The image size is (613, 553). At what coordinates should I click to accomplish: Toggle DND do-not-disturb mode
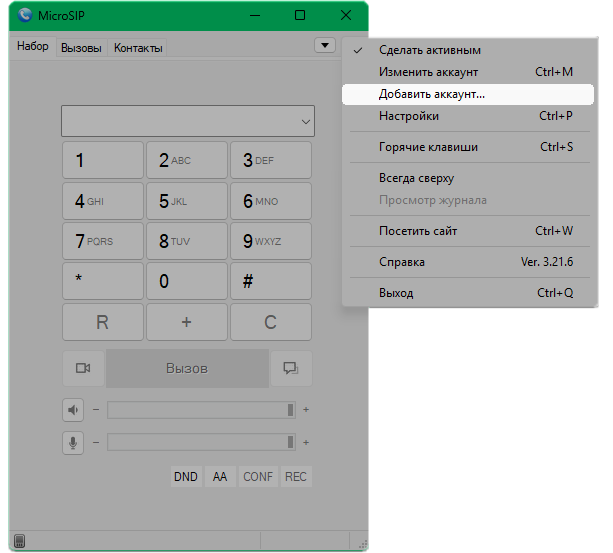[x=186, y=476]
